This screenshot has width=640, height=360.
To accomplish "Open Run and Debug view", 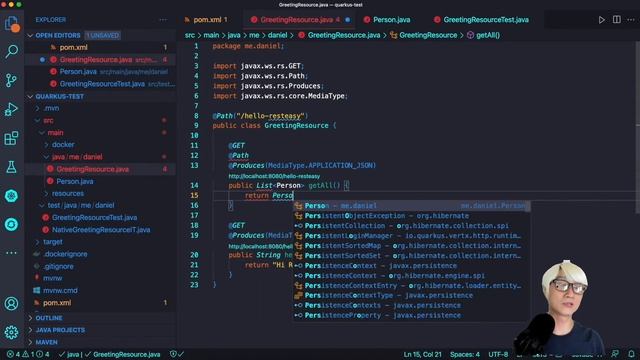I will pyautogui.click(x=11, y=109).
